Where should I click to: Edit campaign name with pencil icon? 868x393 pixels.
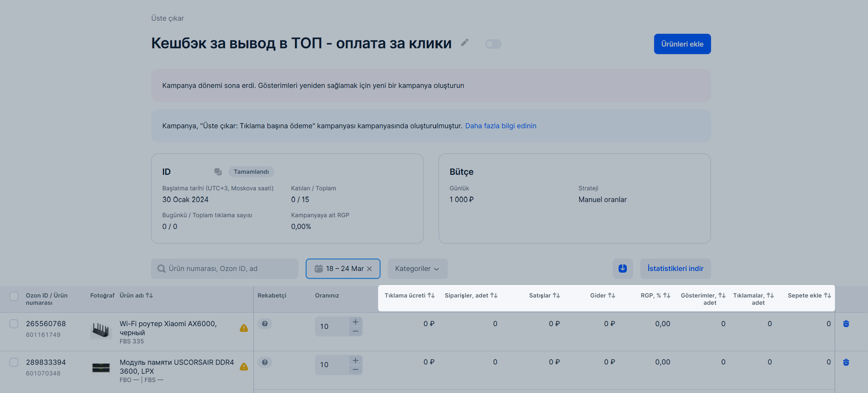pyautogui.click(x=465, y=42)
